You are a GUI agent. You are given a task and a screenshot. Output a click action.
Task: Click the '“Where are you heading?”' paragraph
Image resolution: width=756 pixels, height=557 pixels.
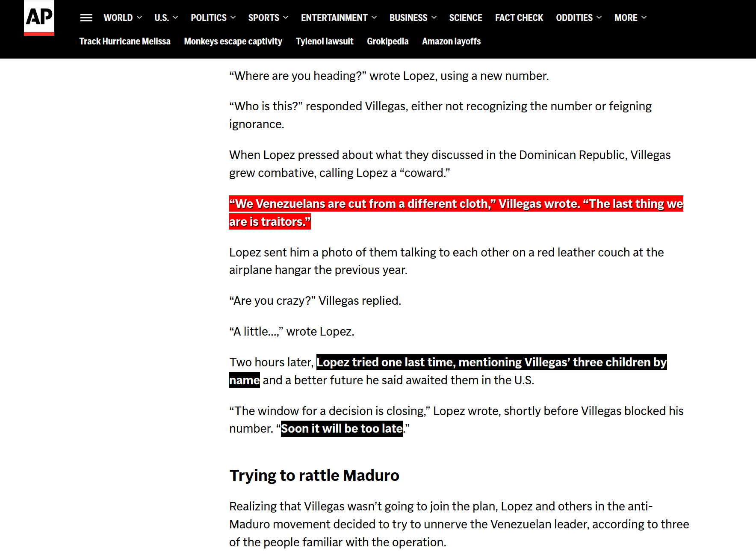tap(389, 76)
